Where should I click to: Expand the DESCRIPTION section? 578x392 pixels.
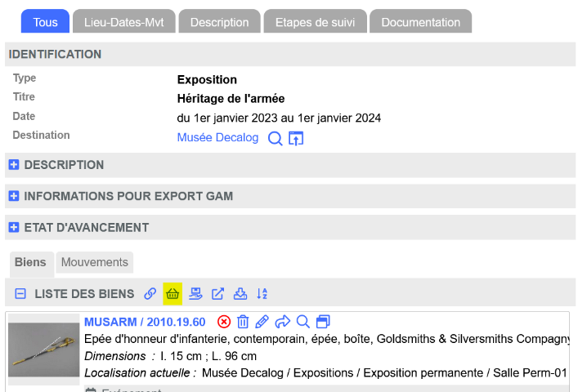[14, 165]
